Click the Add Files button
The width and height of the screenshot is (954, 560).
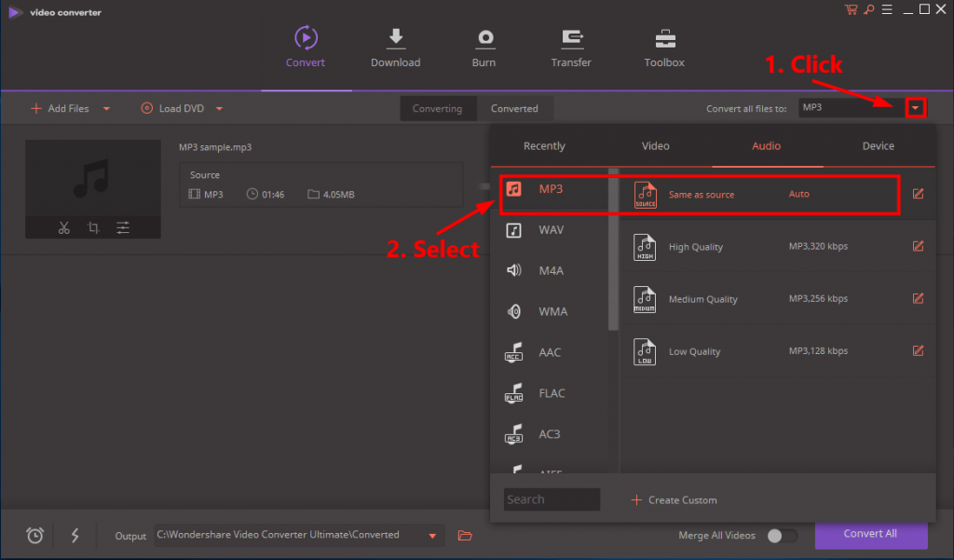61,108
